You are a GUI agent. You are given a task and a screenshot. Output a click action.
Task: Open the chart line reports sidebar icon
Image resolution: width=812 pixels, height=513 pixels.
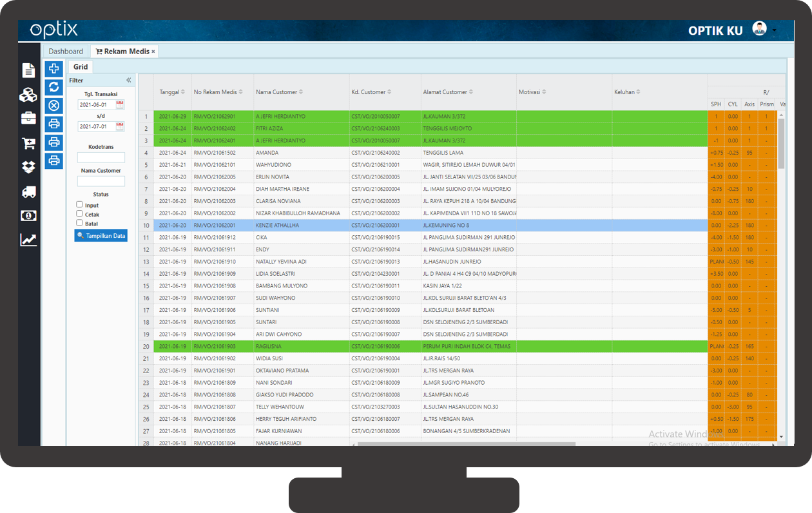coord(28,240)
